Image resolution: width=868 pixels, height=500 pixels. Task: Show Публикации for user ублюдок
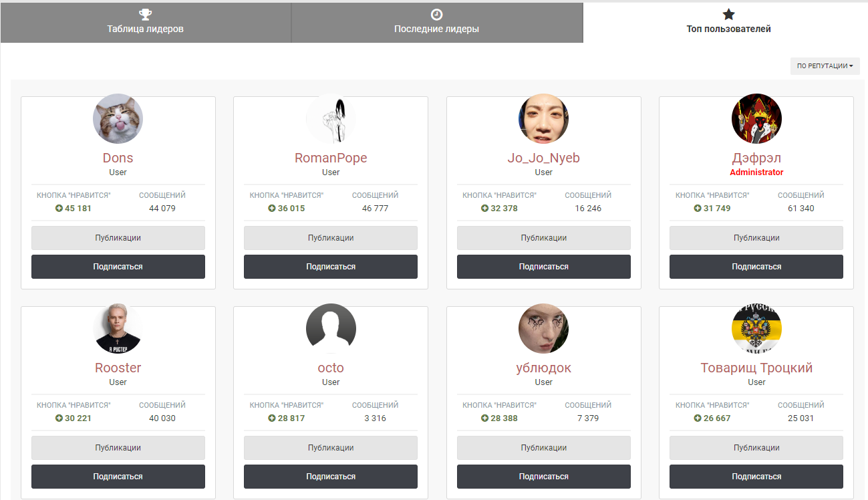coord(543,448)
